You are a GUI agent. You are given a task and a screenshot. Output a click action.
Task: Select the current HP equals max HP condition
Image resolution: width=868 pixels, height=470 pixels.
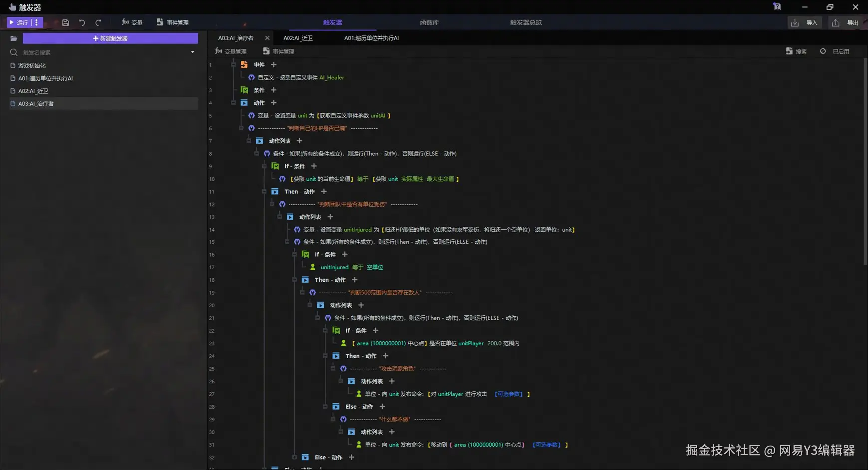pyautogui.click(x=369, y=179)
